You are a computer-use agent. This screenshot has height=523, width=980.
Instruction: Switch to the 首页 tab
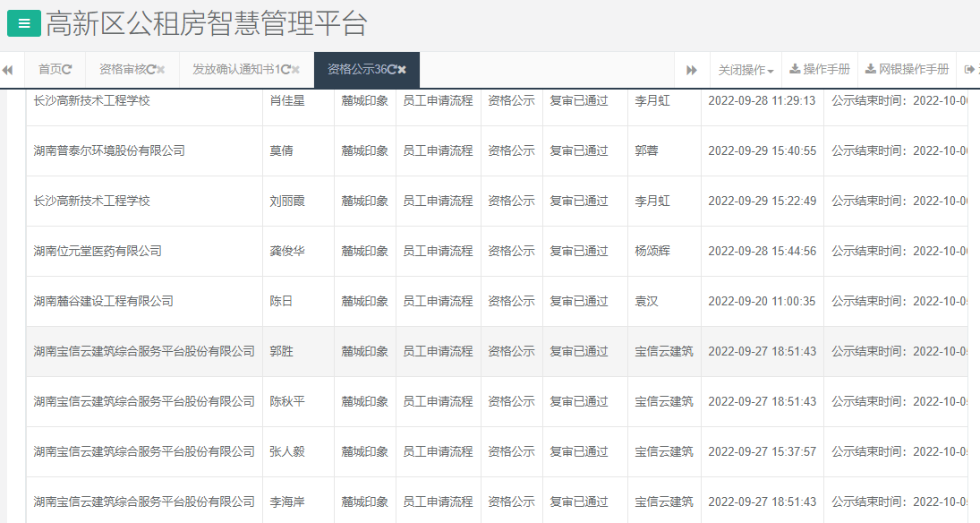tap(52, 69)
